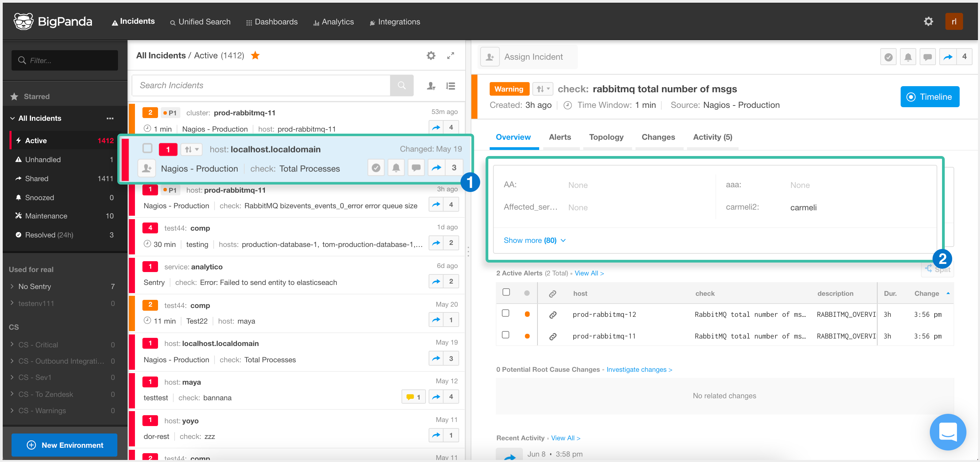Open the chat support bubble

pyautogui.click(x=947, y=432)
